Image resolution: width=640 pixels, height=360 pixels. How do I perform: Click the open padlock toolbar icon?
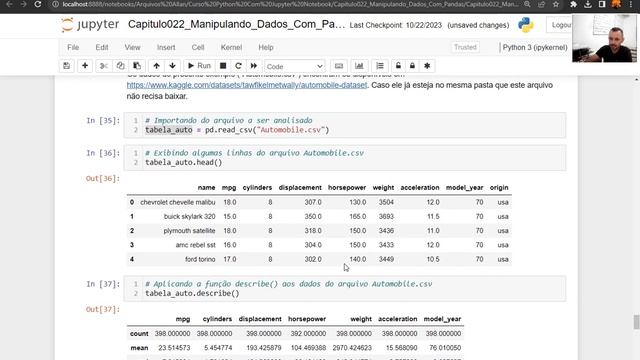(398, 66)
